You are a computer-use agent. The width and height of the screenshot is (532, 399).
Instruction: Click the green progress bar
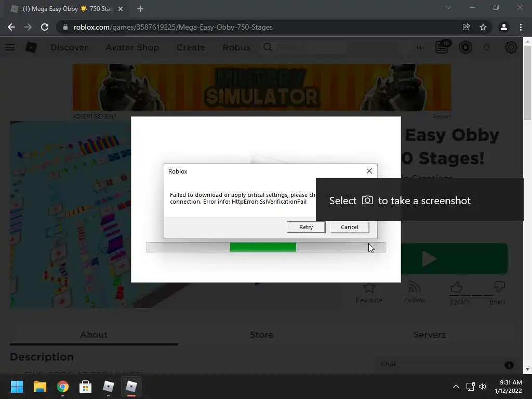click(x=263, y=247)
